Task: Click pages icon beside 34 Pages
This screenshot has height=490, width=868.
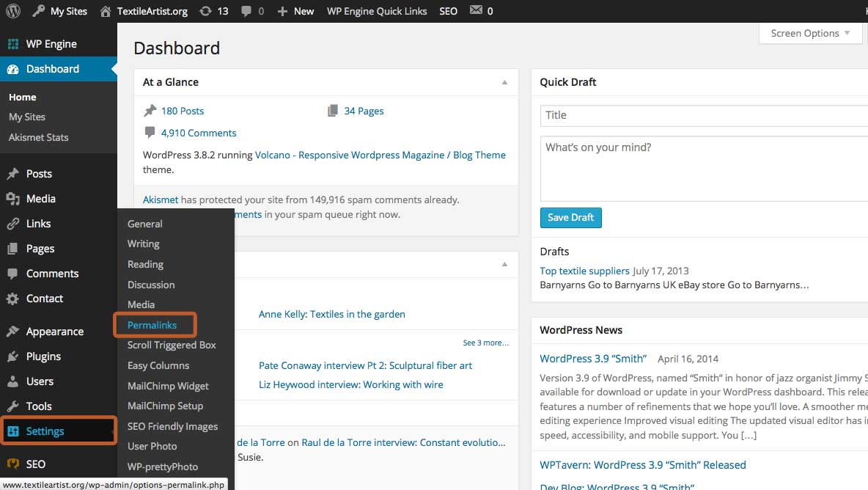Action: tap(333, 111)
